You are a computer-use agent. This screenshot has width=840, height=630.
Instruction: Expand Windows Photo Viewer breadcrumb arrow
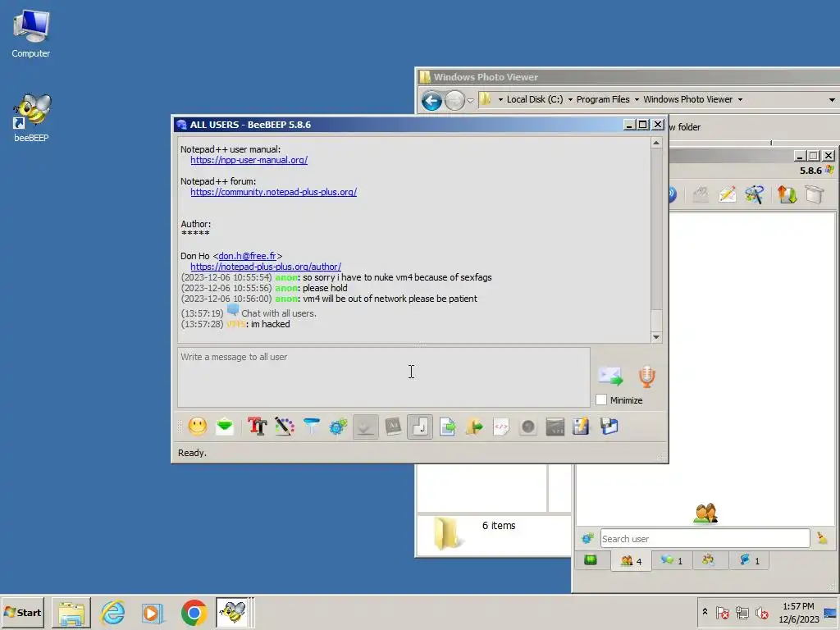tap(740, 99)
